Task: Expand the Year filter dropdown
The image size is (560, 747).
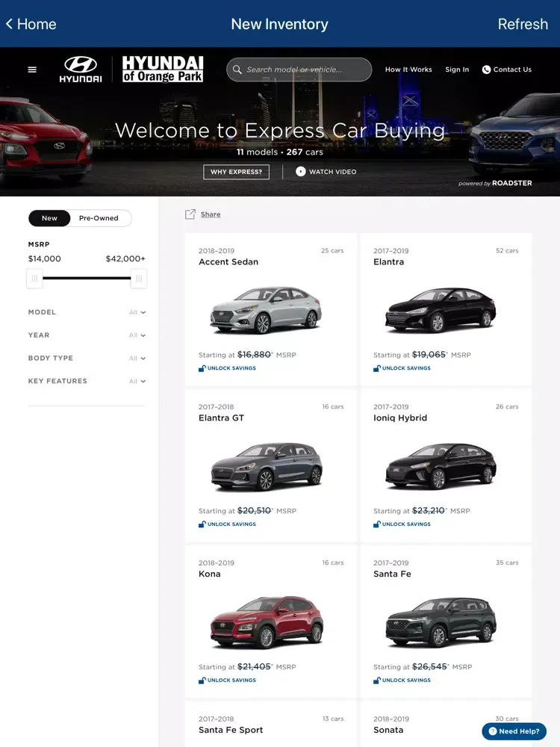Action: click(x=87, y=335)
